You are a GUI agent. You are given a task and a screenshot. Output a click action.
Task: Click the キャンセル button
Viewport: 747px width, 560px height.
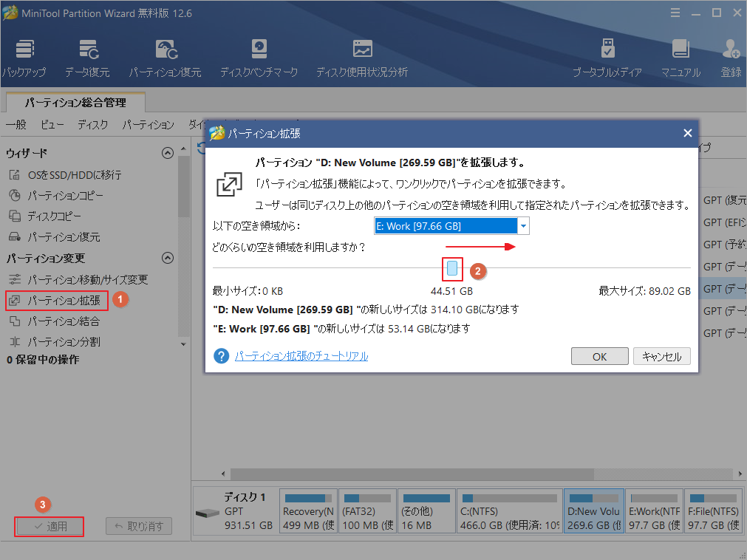click(662, 356)
